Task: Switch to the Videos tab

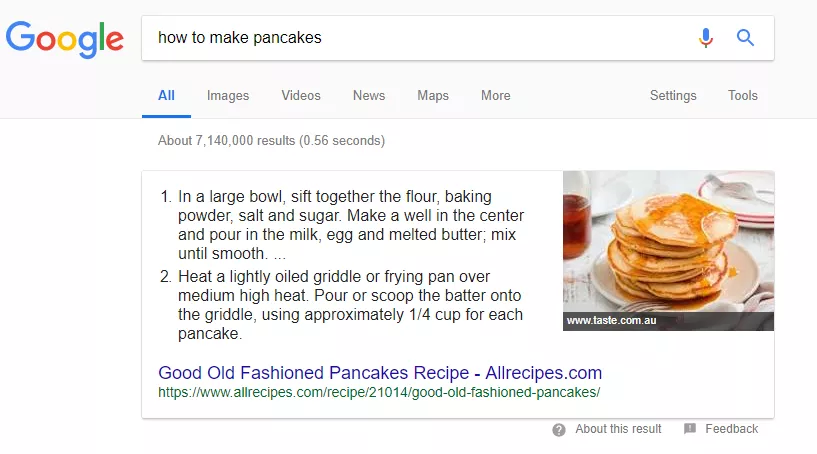Action: 301,95
